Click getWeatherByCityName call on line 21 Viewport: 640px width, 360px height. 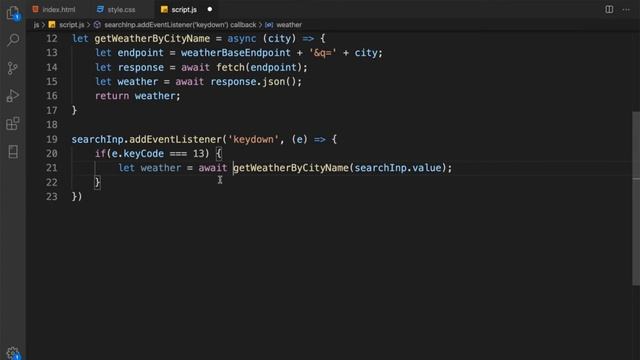coord(291,168)
